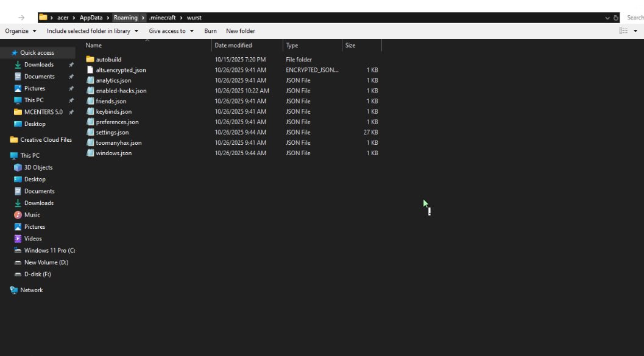
Task: Click the Creative Cloud Files icon
Action: (x=14, y=140)
